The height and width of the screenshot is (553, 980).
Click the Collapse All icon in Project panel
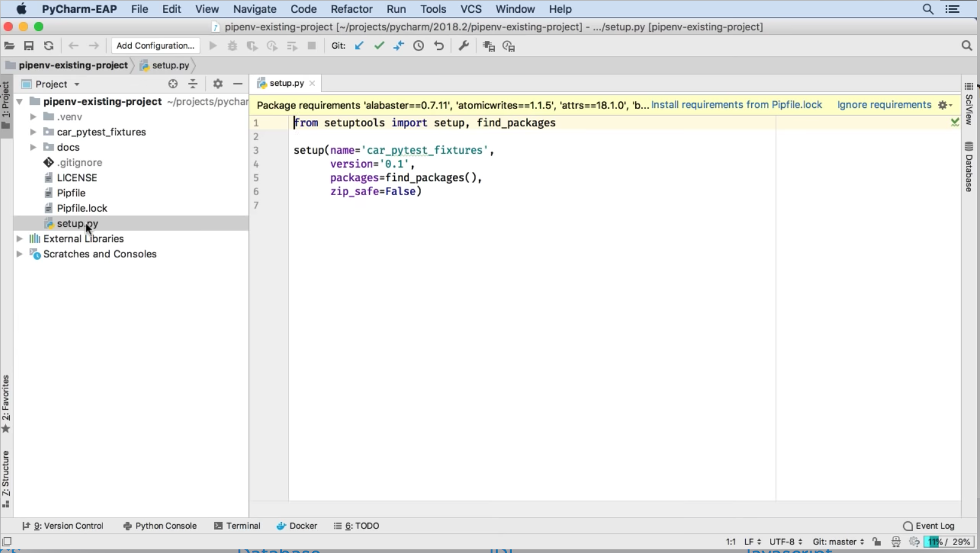coord(193,84)
